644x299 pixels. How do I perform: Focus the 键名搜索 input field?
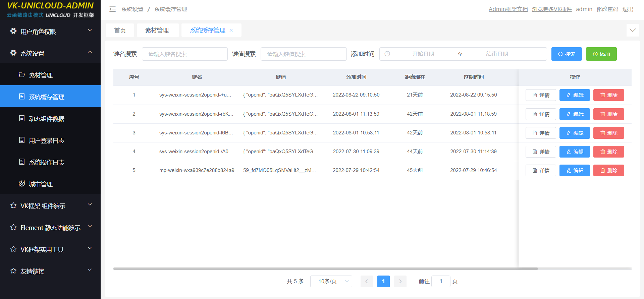[x=185, y=54]
